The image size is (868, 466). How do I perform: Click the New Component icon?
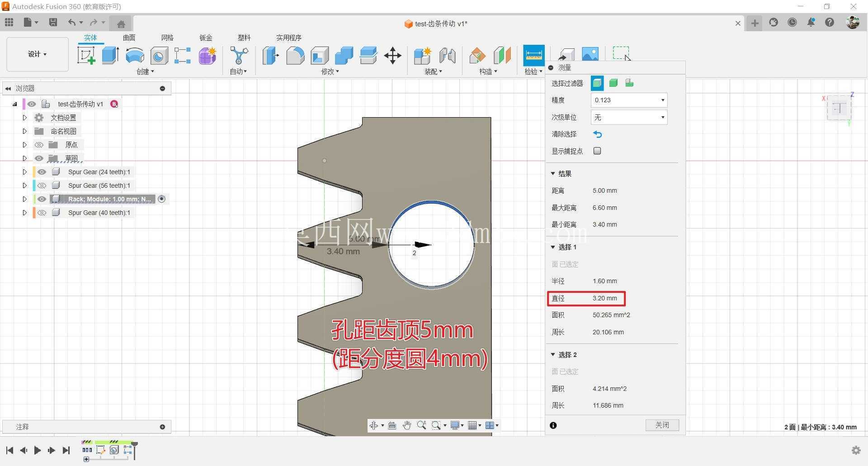click(x=423, y=56)
